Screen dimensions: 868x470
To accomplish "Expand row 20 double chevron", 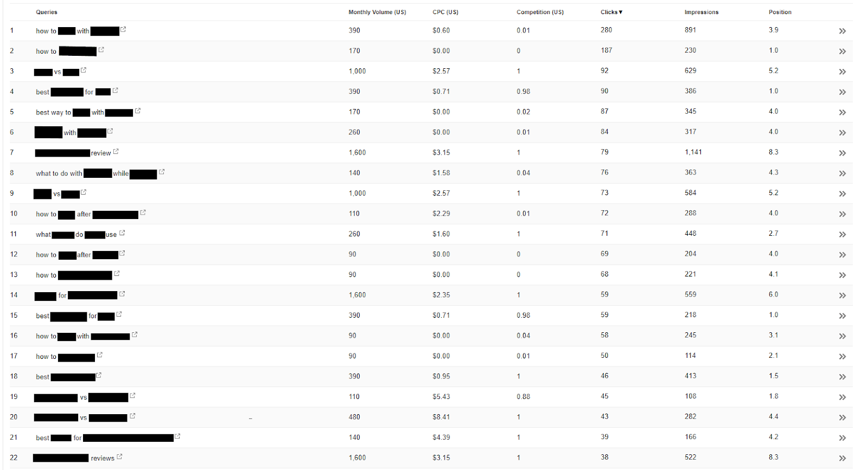I will pyautogui.click(x=843, y=417).
